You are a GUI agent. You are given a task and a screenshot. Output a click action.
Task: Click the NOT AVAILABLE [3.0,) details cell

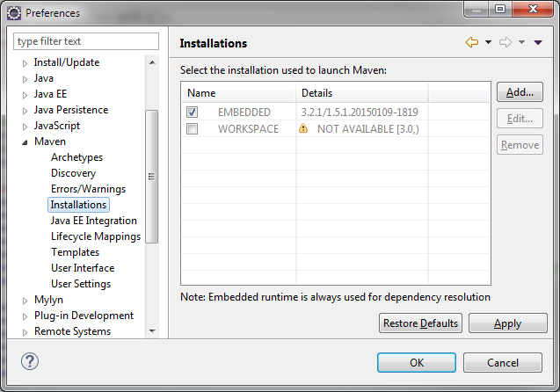(x=368, y=128)
